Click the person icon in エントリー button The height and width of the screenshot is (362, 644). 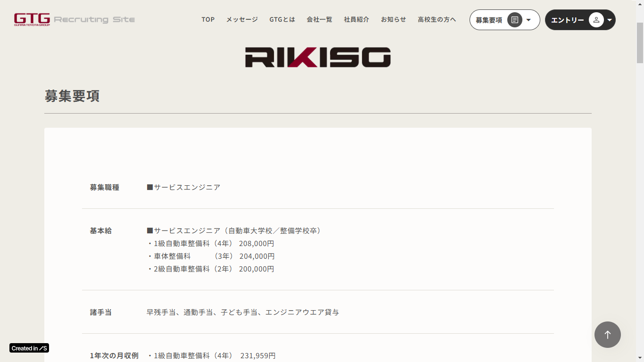pos(596,20)
